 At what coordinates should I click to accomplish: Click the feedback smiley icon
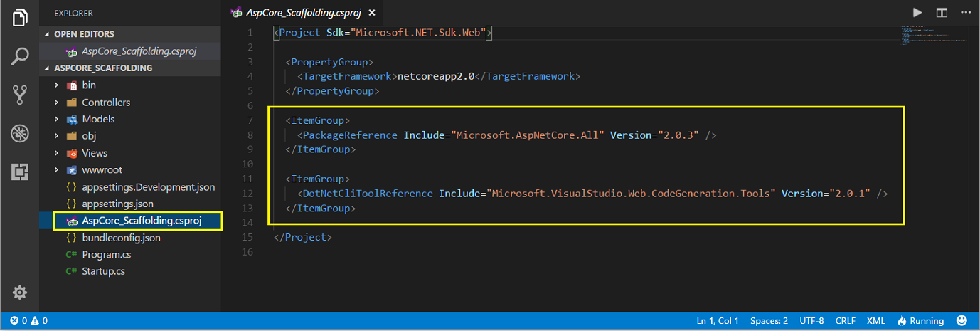click(x=962, y=321)
